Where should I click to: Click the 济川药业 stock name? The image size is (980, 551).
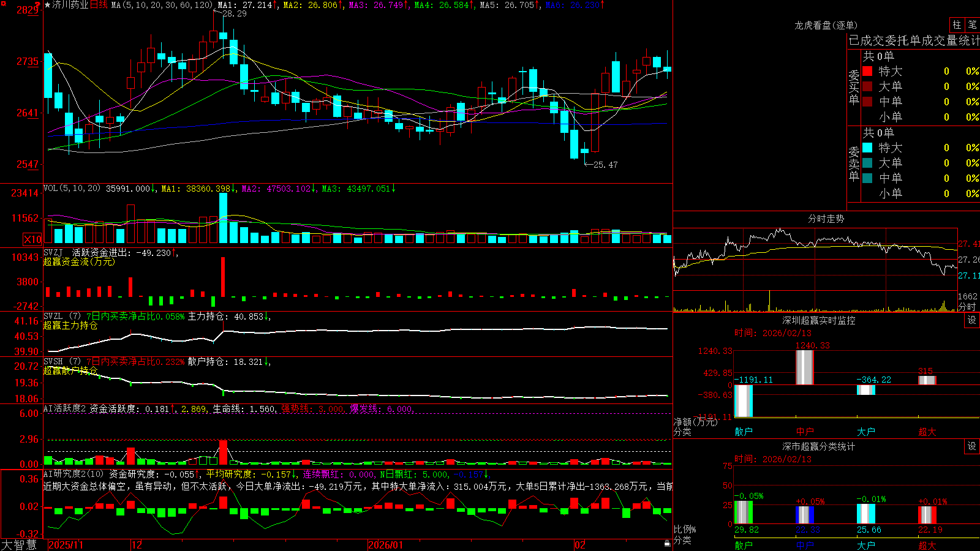click(x=70, y=5)
